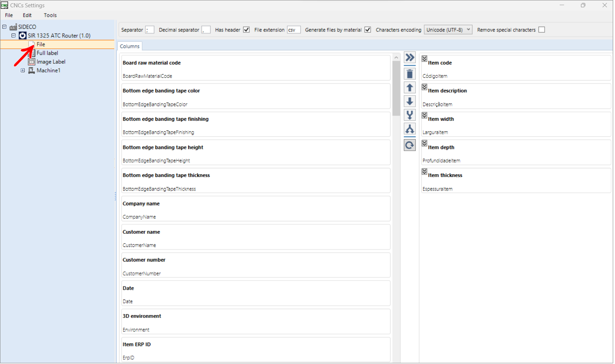Click the Machine1 machine icon

(32, 71)
